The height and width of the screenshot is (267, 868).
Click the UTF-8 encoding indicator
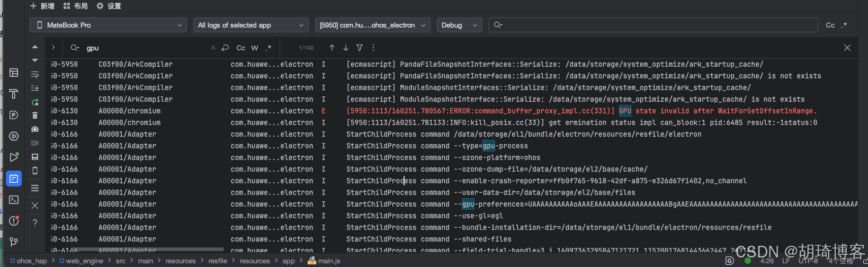pyautogui.click(x=808, y=261)
